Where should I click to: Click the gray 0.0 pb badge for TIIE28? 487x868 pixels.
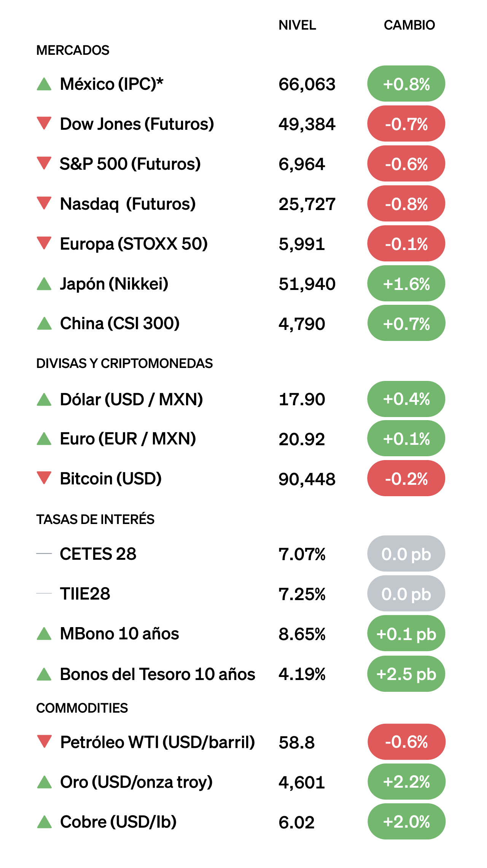point(406,594)
